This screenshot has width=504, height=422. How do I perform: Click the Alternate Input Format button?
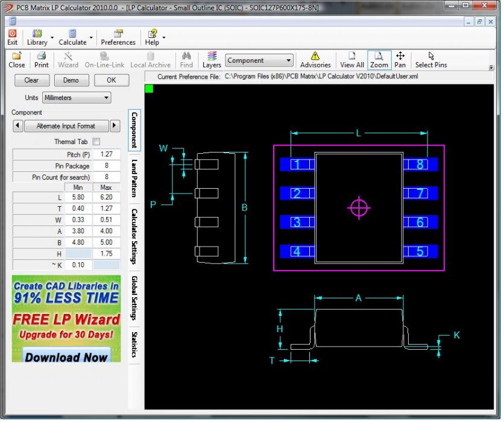[66, 125]
